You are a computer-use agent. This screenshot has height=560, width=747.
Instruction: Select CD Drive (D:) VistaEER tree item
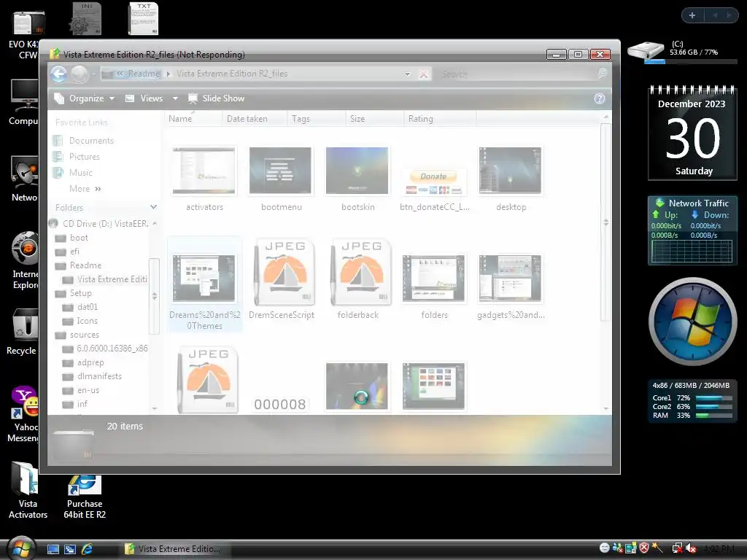click(99, 223)
